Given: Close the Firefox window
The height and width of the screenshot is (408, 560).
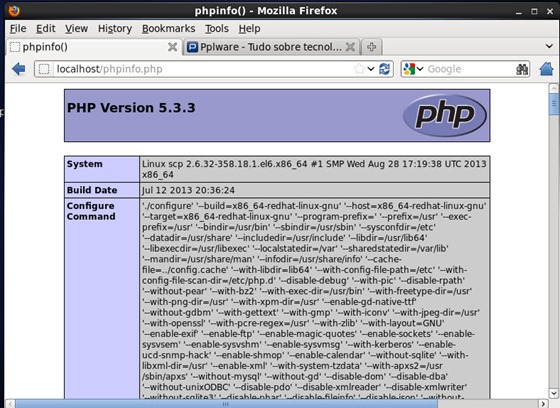Looking at the screenshot, I should [x=550, y=11].
